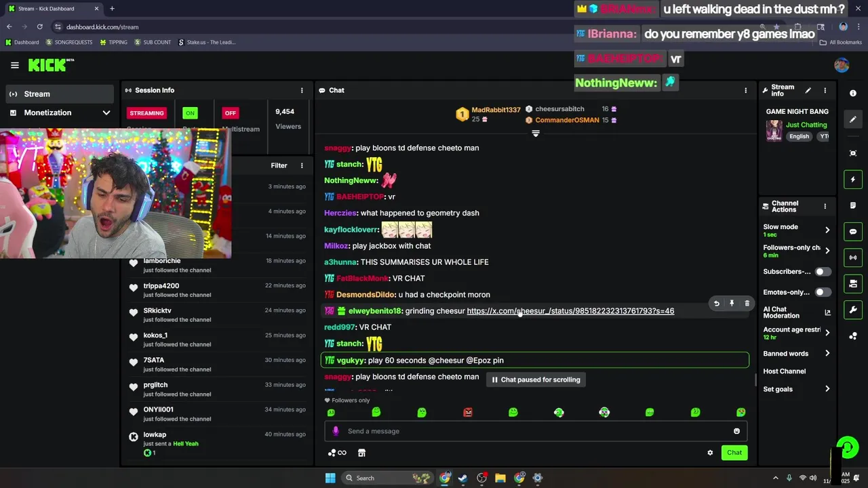
Task: Open AI Chat Moderation external link
Action: click(x=827, y=312)
